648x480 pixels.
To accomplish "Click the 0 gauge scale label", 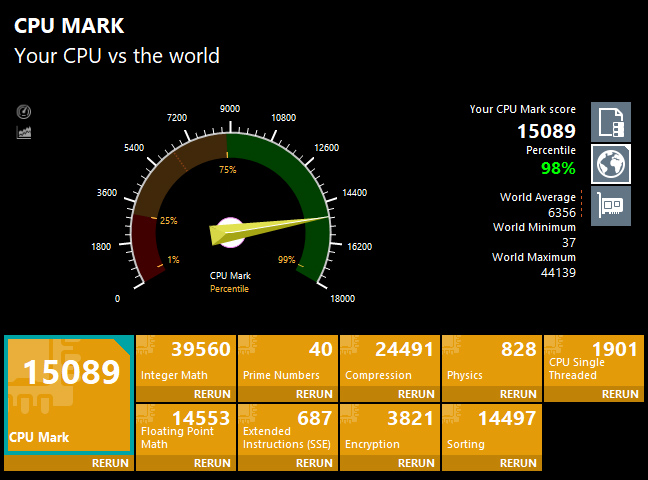I will click(x=117, y=299).
